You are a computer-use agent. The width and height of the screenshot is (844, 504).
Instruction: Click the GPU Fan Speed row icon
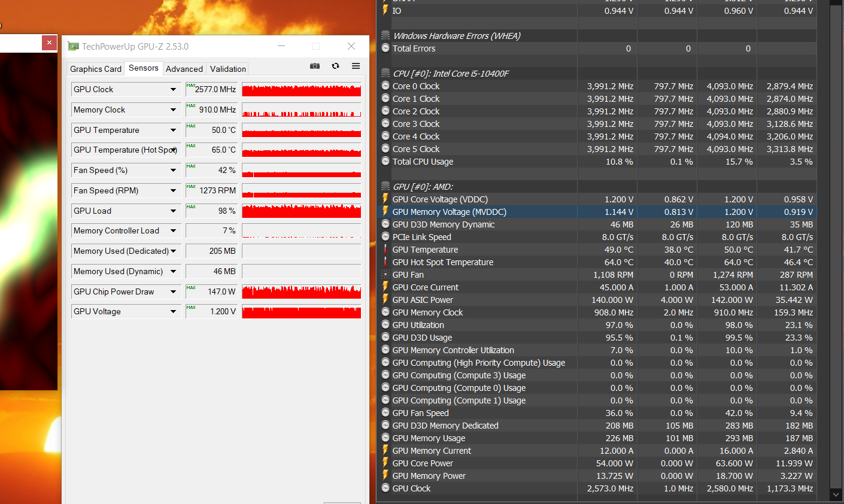pos(385,413)
